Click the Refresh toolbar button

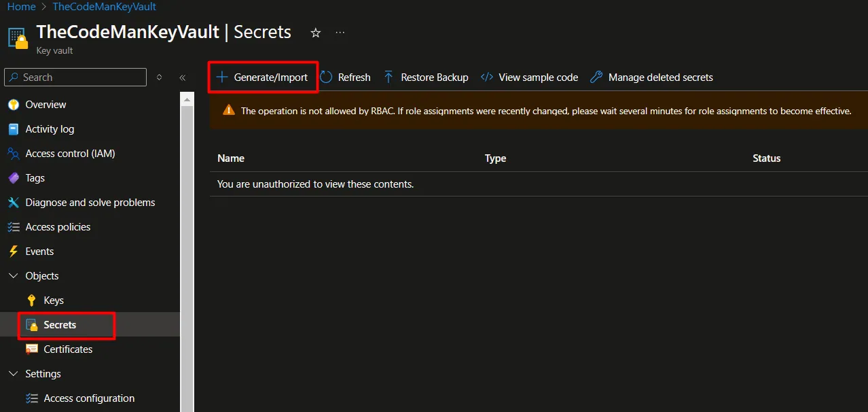pos(345,78)
